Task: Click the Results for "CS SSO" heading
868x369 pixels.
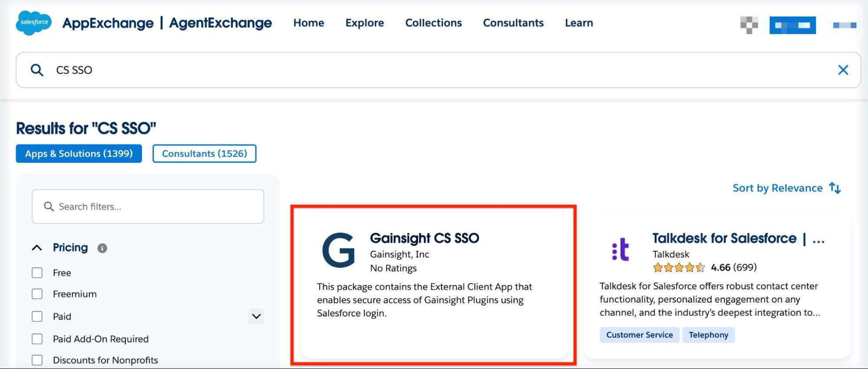Action: [x=86, y=128]
